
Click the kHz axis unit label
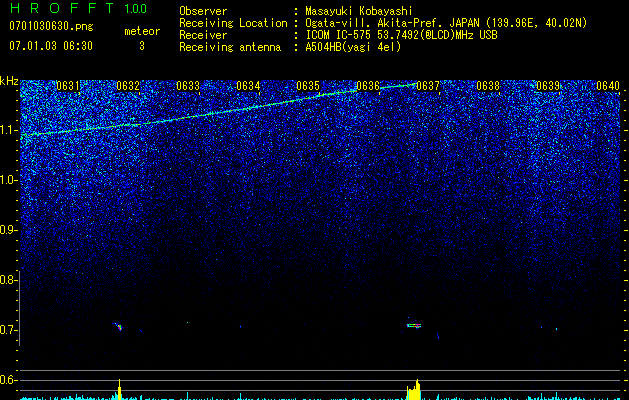pyautogui.click(x=9, y=81)
